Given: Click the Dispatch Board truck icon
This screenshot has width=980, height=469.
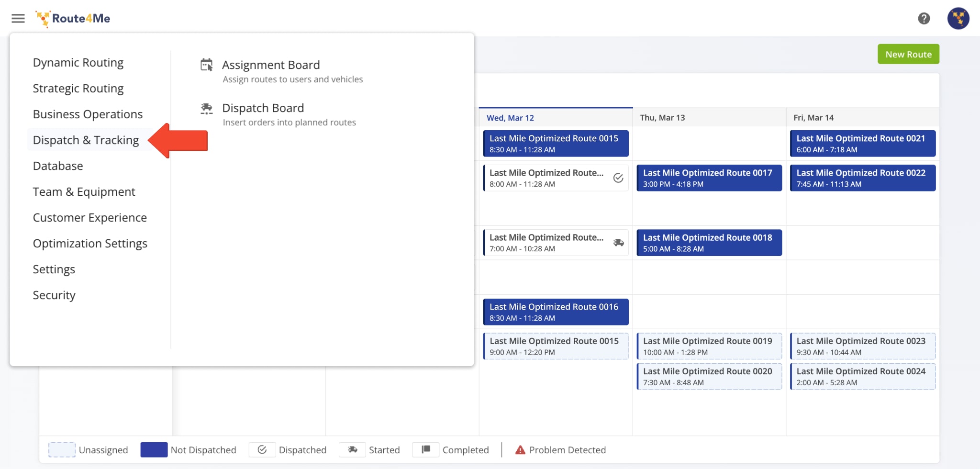Looking at the screenshot, I should point(206,109).
